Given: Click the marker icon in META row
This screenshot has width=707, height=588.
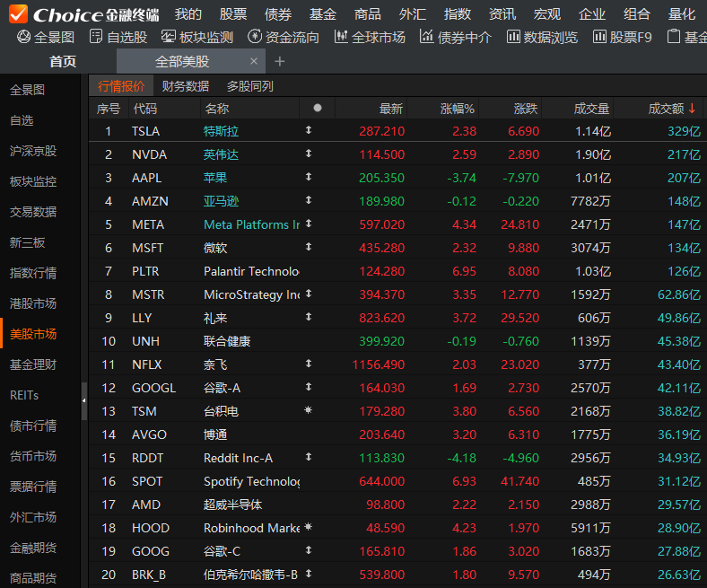Looking at the screenshot, I should [x=309, y=224].
